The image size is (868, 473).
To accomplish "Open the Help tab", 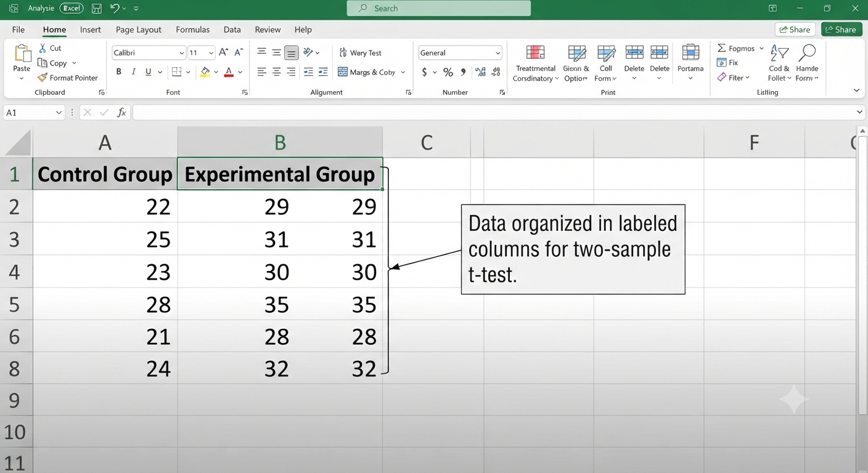I will click(x=303, y=30).
